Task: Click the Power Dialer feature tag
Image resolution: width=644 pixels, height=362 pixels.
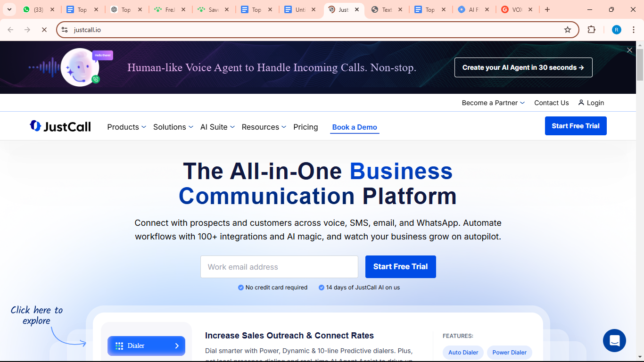Action: (x=510, y=352)
